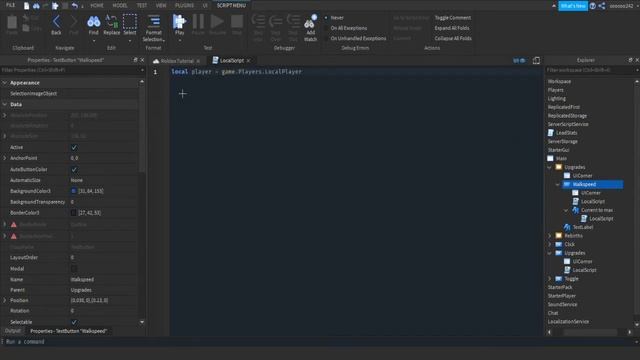Open the VIEW ribbon tab
This screenshot has height=360, width=640.
tap(161, 6)
